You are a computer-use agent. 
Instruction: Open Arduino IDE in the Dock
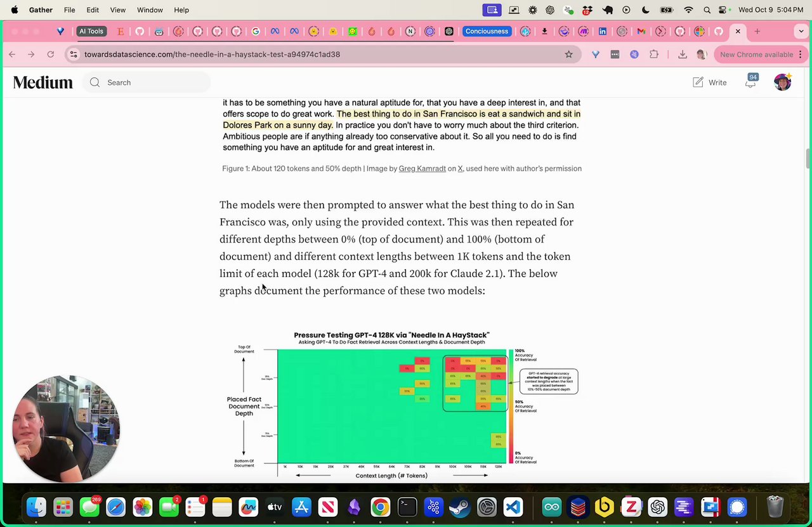(551, 507)
